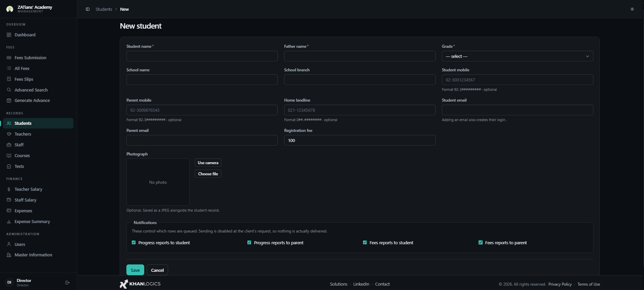Screen dimensions: 644x290
Task: Click the Expense Summary chart icon
Action: (9, 221)
